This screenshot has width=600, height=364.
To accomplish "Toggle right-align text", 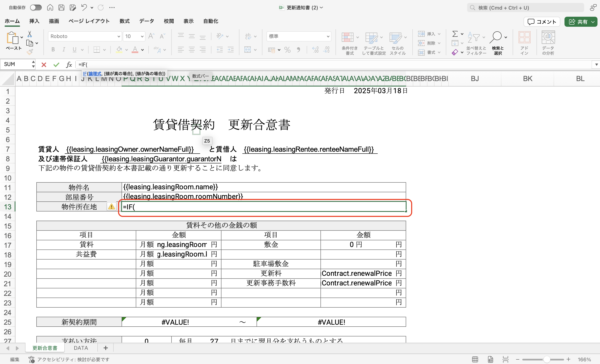I will click(203, 50).
